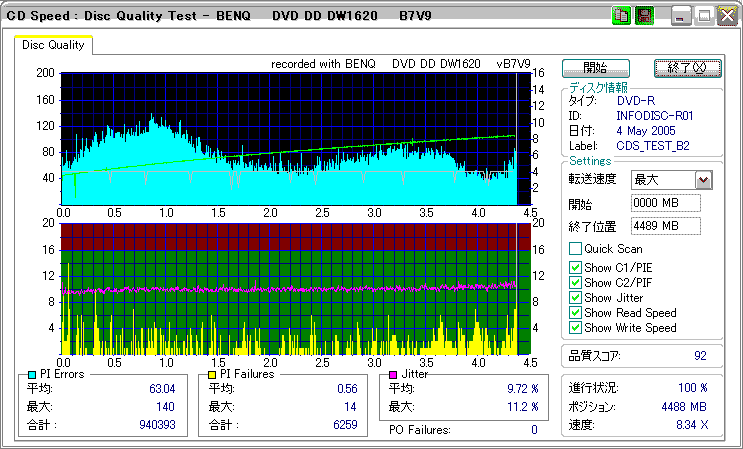
Task: Click the yellow PI Failures legend square
Action: point(212,375)
